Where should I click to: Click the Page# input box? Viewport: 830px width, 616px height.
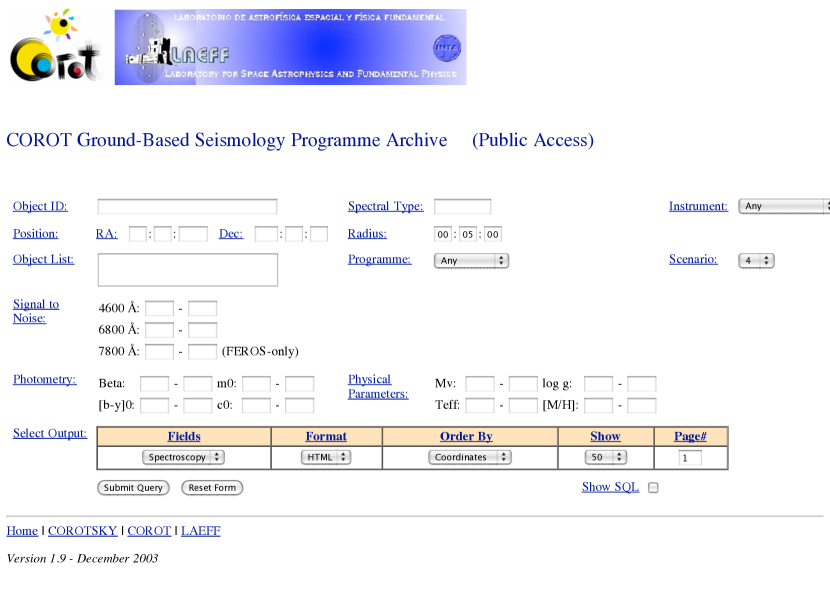[x=690, y=457]
